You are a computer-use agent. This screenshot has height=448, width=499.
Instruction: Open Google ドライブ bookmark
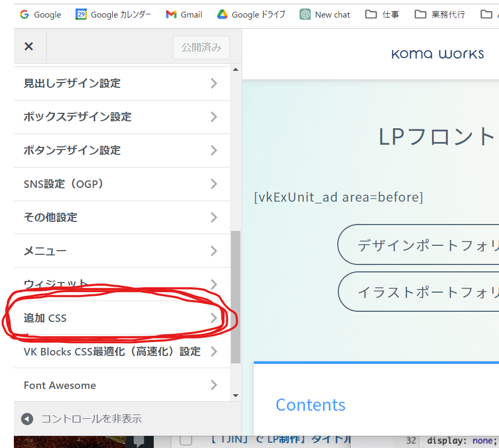[x=251, y=14]
